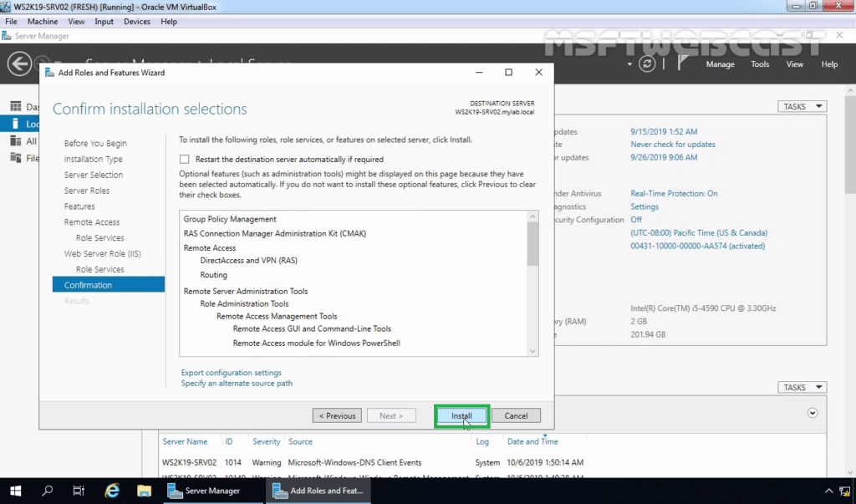Click Specify an alternate source path

click(x=237, y=384)
